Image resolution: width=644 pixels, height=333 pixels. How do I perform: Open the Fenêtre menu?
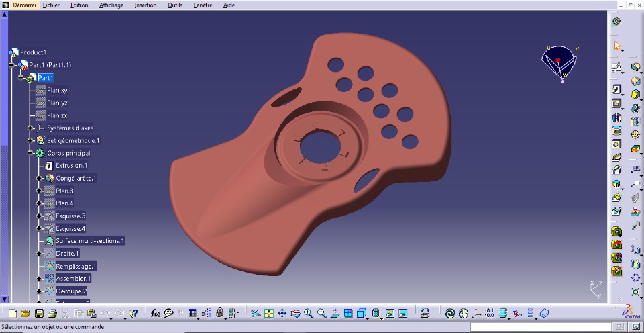point(203,5)
